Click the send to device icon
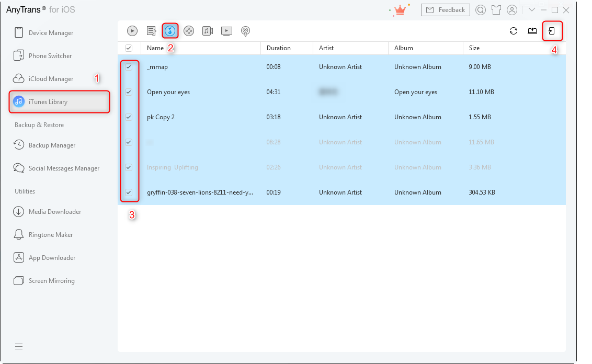 click(552, 31)
